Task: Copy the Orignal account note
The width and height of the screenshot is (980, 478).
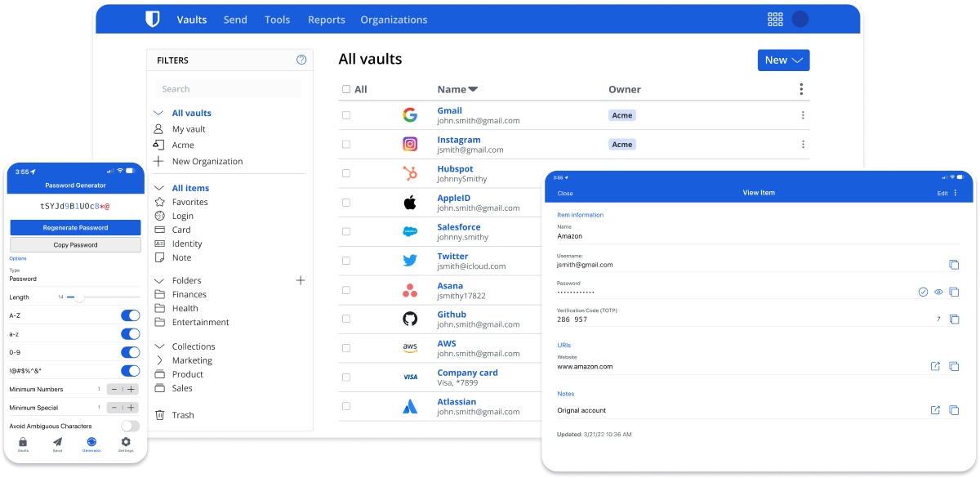Action: click(954, 410)
